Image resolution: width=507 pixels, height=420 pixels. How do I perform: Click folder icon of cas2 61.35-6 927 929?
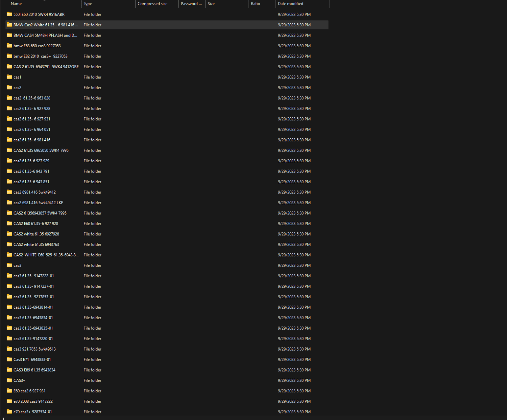pos(9,161)
